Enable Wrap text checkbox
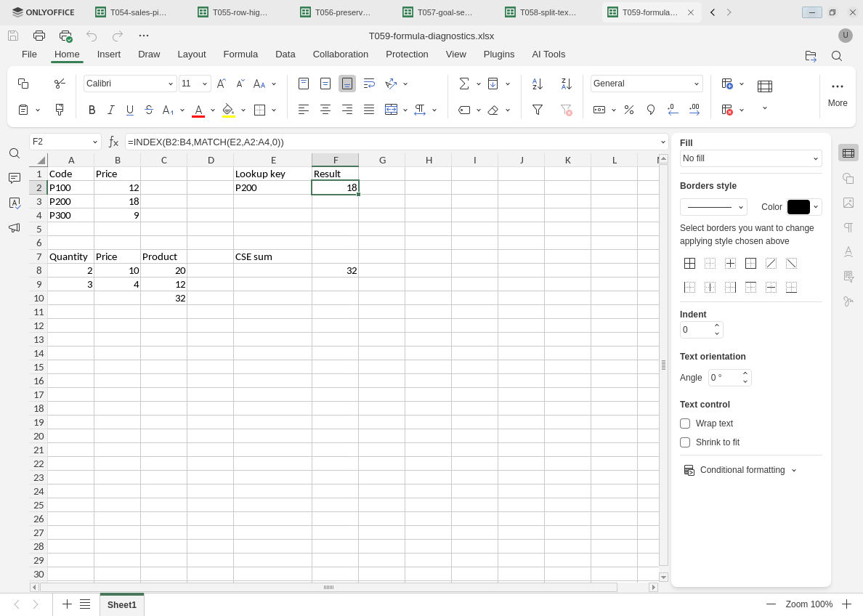 pos(685,423)
